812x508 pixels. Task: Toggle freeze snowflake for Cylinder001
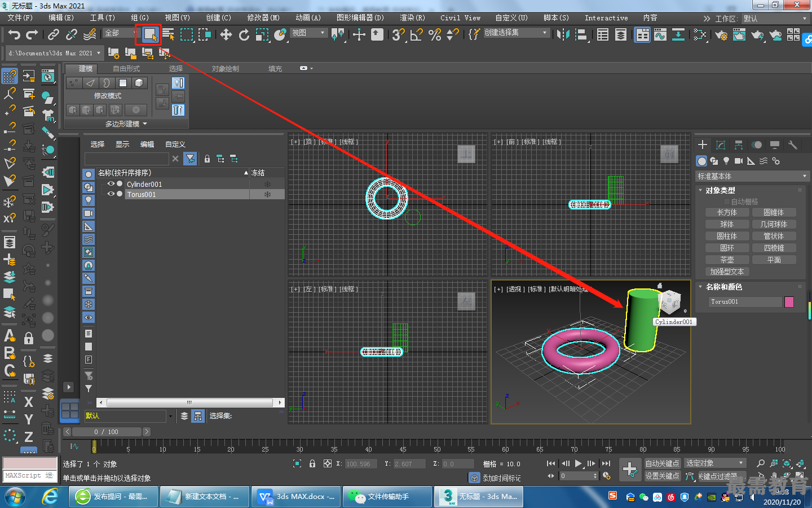click(267, 184)
